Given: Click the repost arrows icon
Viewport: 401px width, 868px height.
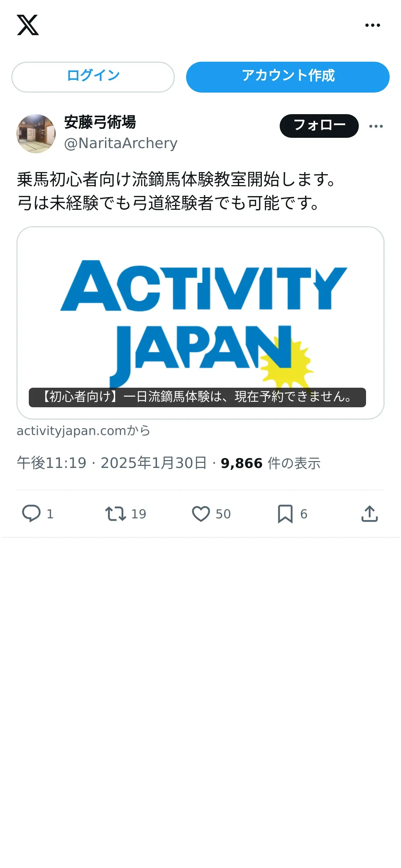Looking at the screenshot, I should [116, 514].
